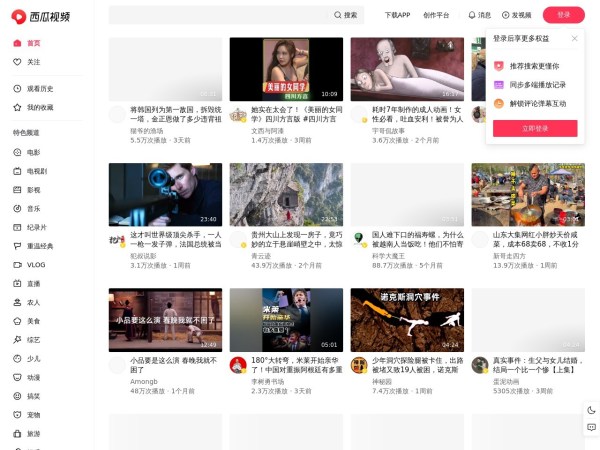Viewport: 600px width, 450px height.
Task: Select the 电影 movies channel
Action: coord(33,152)
